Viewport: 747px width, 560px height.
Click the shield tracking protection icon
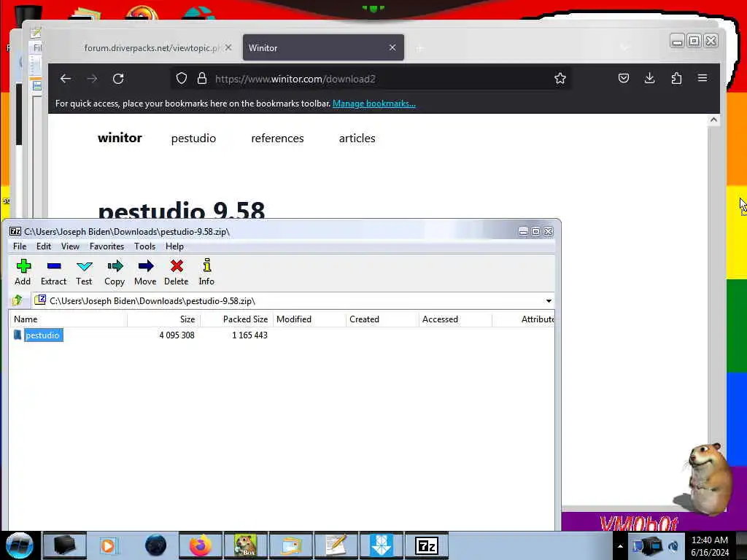pos(182,79)
